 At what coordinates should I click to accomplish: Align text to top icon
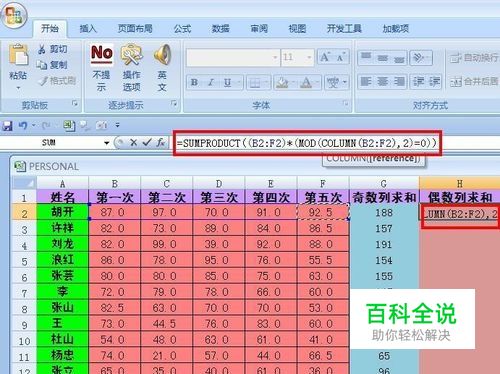pos(366,58)
